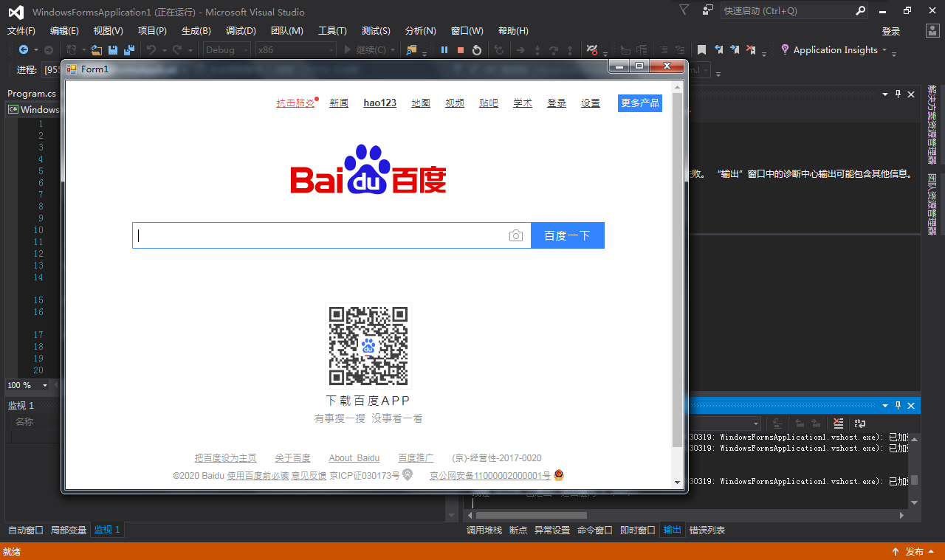Click the camera icon in Baidu search box

pyautogui.click(x=516, y=236)
